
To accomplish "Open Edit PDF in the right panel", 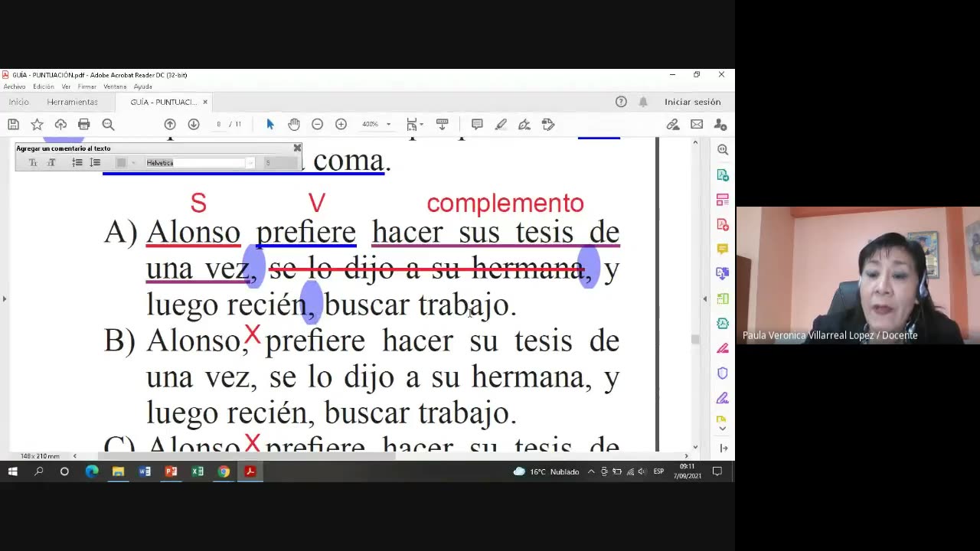I will click(x=722, y=200).
